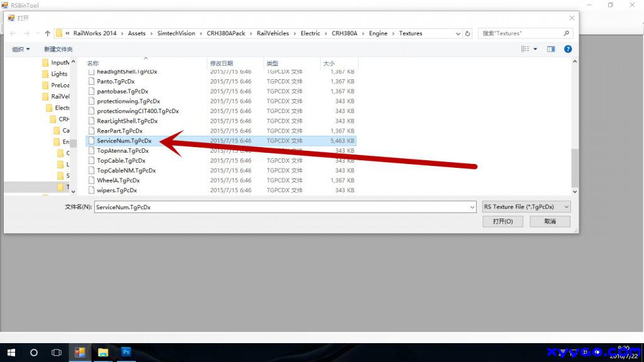
Task: Click the 新建文件夹 (New folder) button
Action: 58,49
